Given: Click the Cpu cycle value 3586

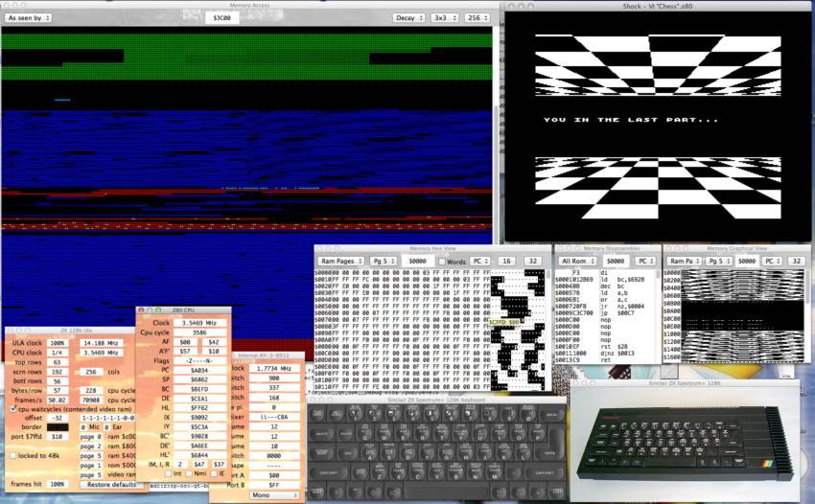Looking at the screenshot, I should point(199,332).
